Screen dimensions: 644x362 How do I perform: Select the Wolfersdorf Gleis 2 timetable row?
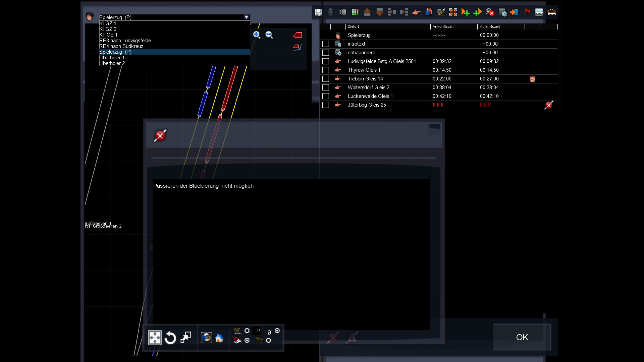click(368, 87)
